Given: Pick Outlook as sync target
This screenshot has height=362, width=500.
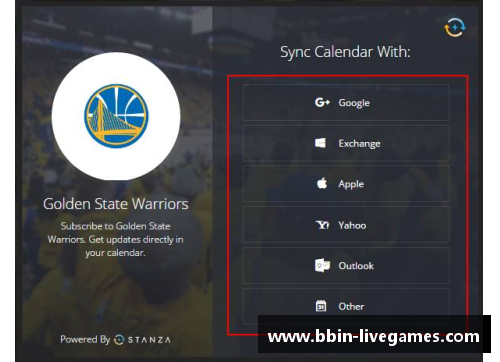Looking at the screenshot, I should 346,266.
